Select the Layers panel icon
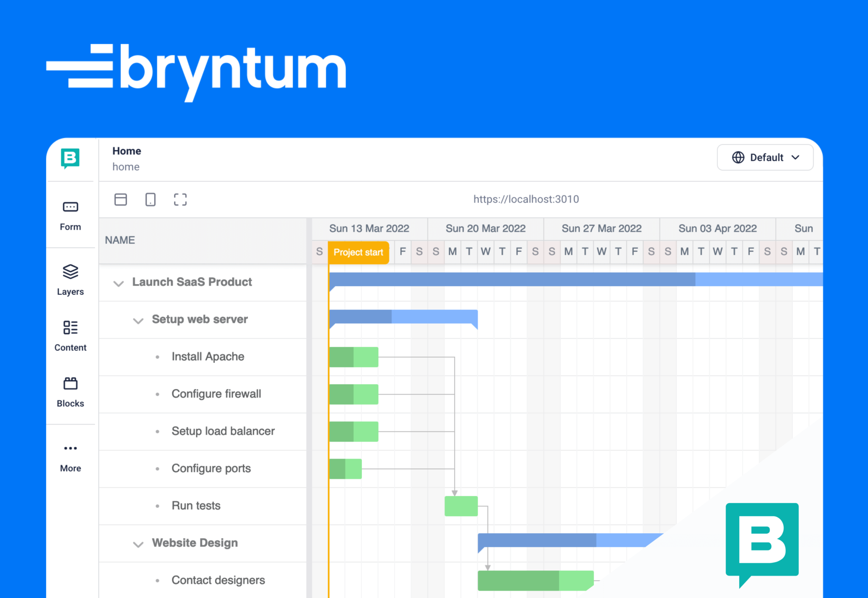868x598 pixels. pyautogui.click(x=70, y=277)
